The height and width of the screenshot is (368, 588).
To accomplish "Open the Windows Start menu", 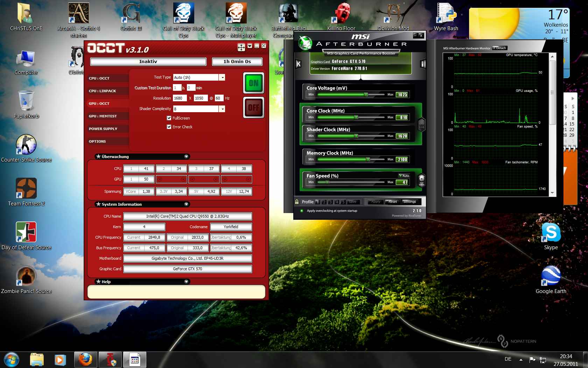I will (x=12, y=360).
